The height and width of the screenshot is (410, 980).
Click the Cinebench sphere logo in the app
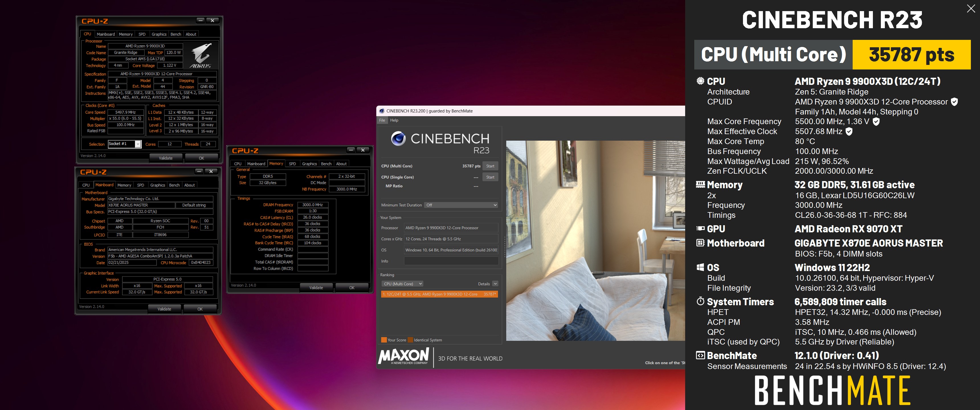tap(398, 138)
